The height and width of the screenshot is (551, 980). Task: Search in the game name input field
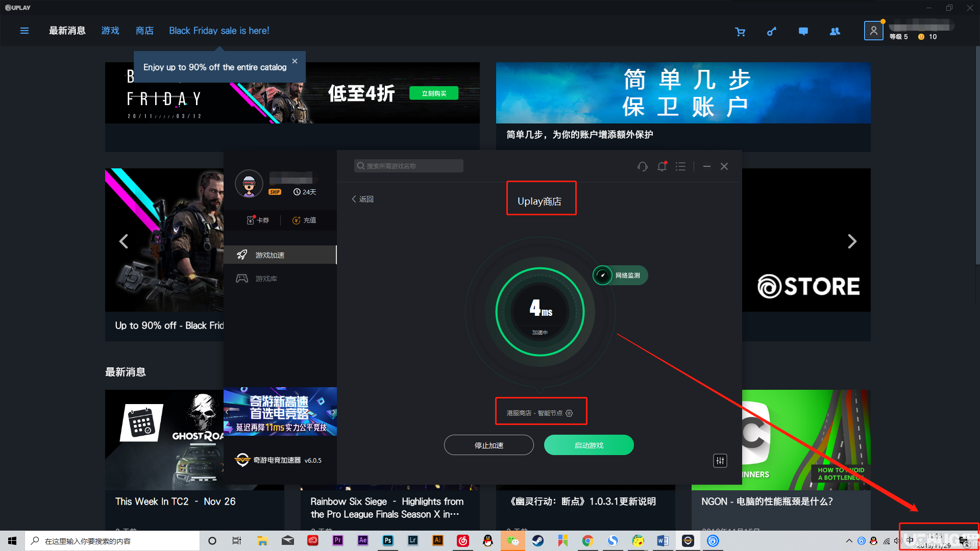407,165
